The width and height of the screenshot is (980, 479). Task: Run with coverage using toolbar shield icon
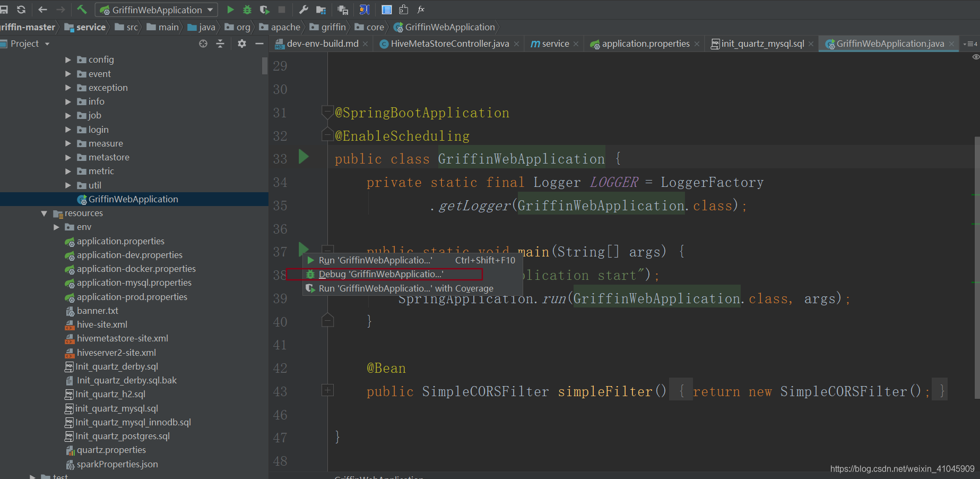264,10
